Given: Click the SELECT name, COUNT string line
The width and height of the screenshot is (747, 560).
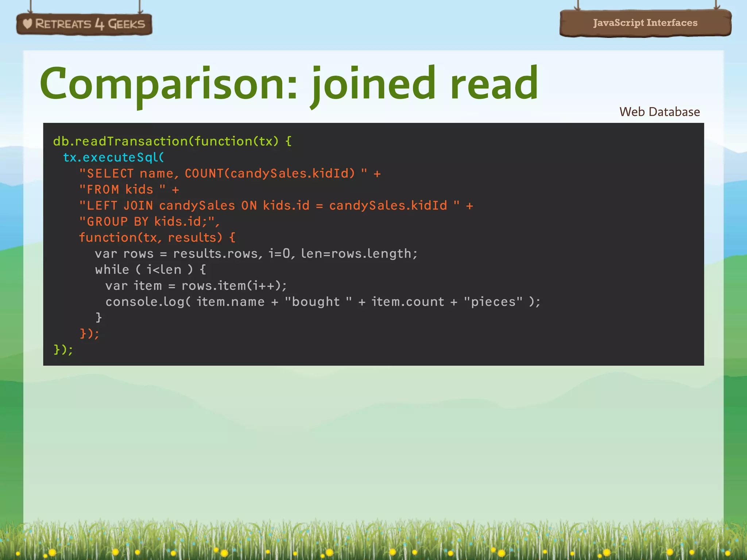Looking at the screenshot, I should pos(230,174).
